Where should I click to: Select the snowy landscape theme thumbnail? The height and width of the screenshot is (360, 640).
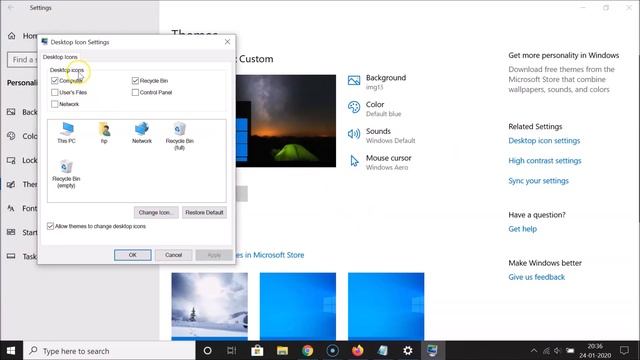point(209,306)
